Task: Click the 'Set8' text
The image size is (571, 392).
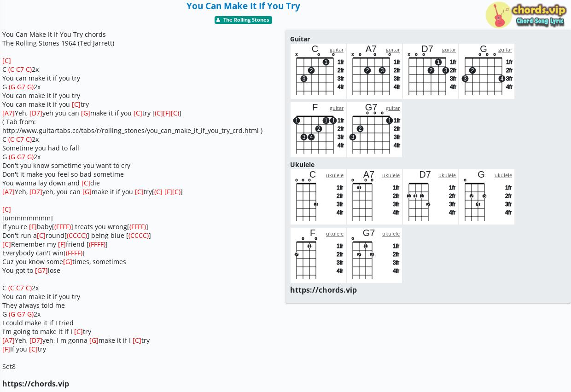Action: click(9, 367)
